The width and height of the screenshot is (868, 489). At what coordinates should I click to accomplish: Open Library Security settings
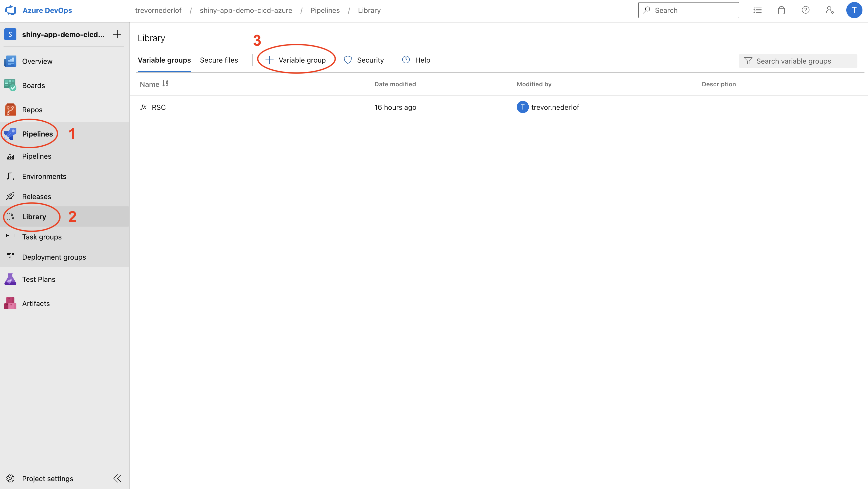click(x=364, y=60)
